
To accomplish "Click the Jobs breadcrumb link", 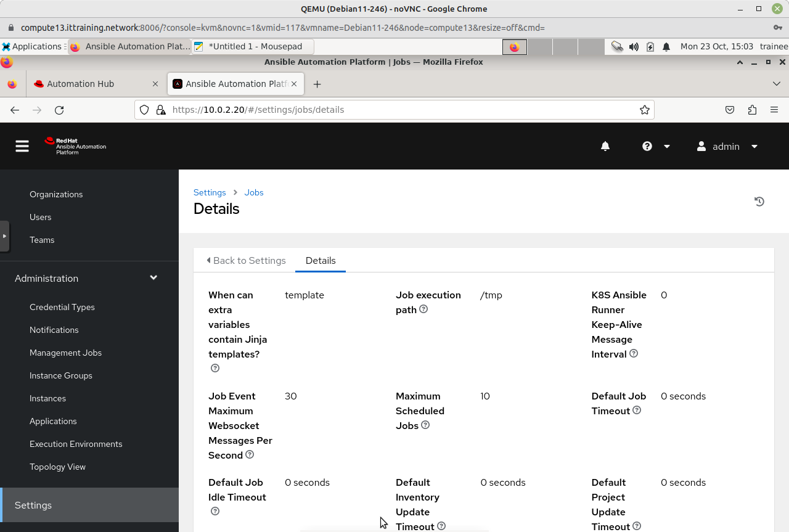I will coord(254,192).
